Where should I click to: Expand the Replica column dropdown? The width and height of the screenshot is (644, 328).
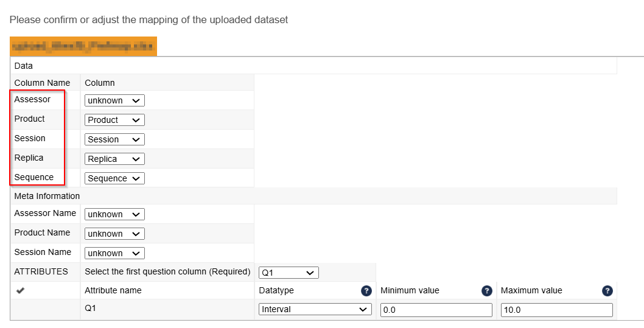click(114, 159)
